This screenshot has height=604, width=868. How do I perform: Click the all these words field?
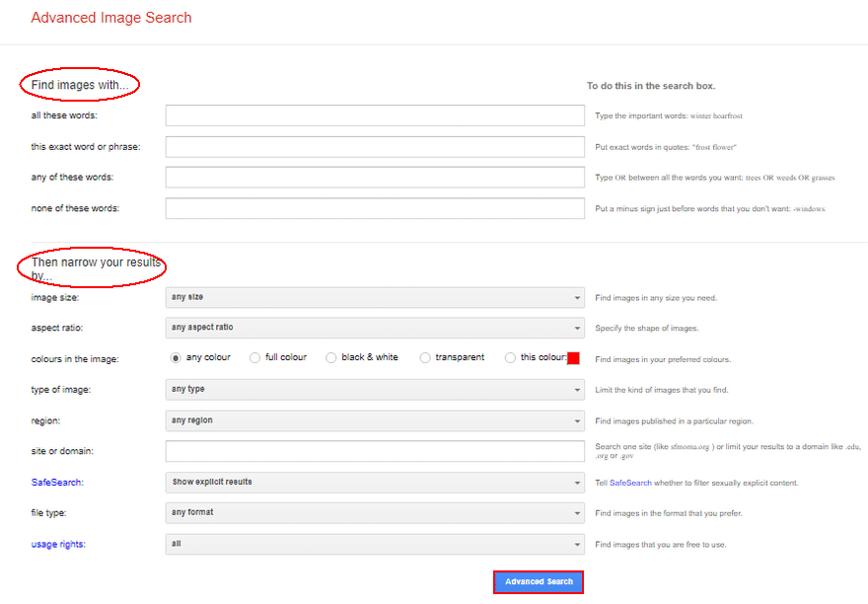(x=375, y=115)
